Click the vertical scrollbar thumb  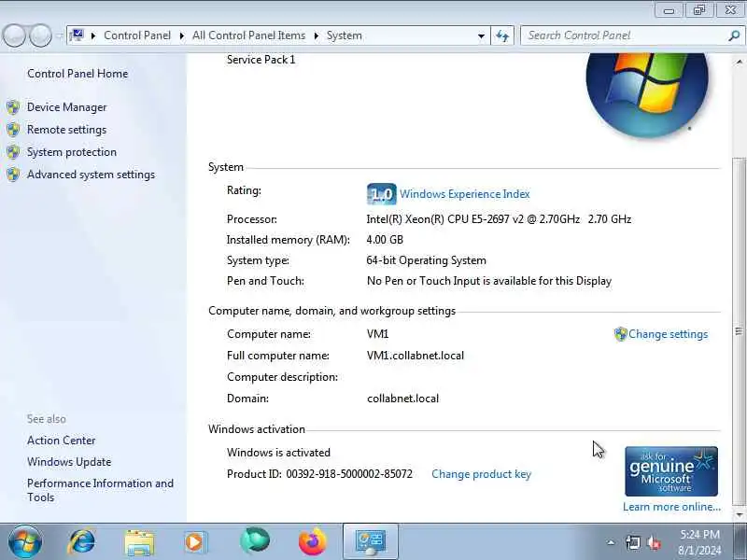pyautogui.click(x=739, y=331)
